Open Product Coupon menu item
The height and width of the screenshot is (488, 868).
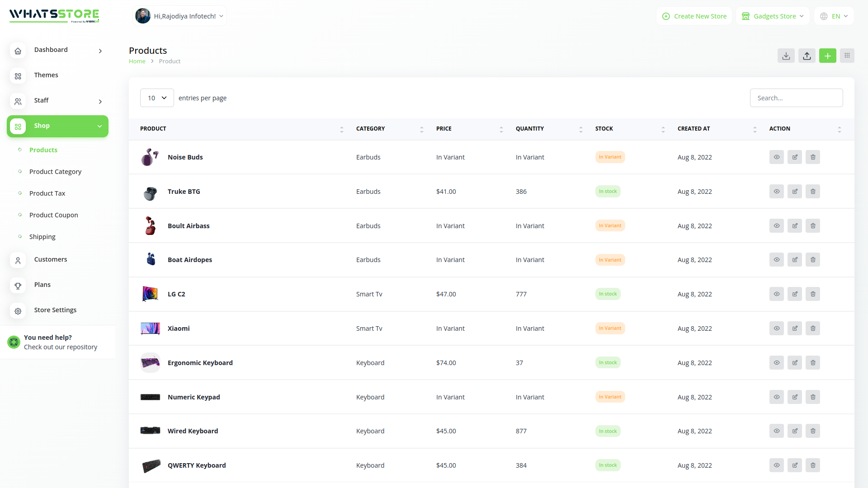pos(53,215)
